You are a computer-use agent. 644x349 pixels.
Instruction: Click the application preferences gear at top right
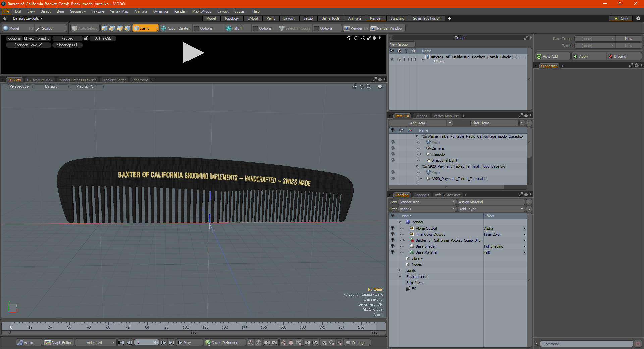coord(638,18)
